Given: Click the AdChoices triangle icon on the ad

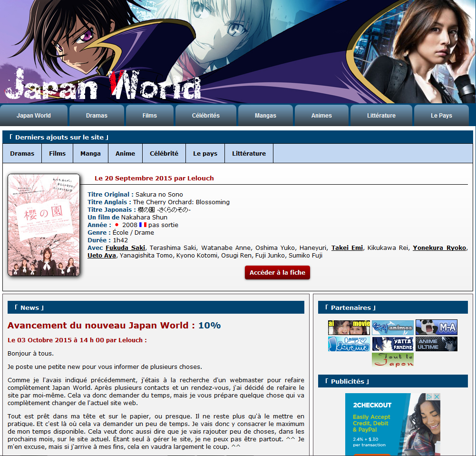Looking at the screenshot, I should [x=429, y=397].
